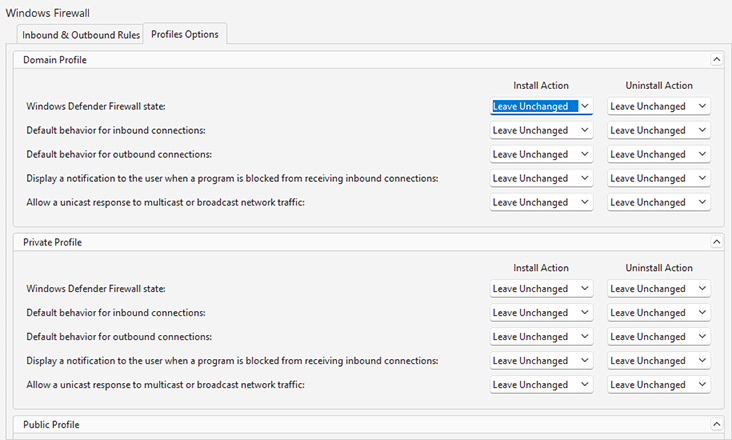The image size is (732, 440).
Task: Open Private notification Uninstall Action dropdown
Action: (x=658, y=360)
